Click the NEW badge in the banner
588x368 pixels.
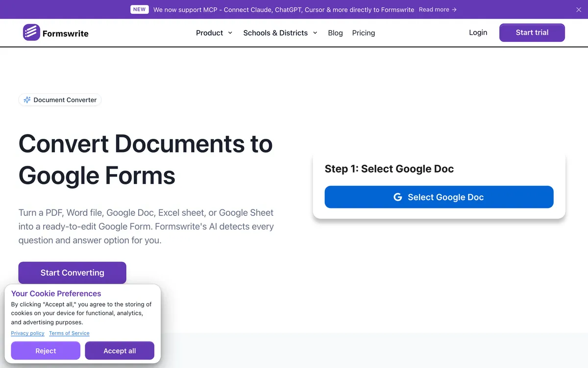(x=140, y=9)
